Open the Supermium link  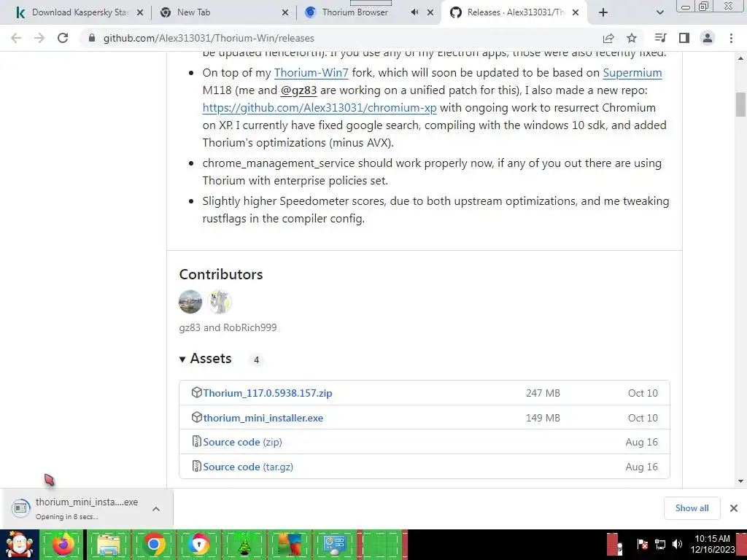(632, 73)
